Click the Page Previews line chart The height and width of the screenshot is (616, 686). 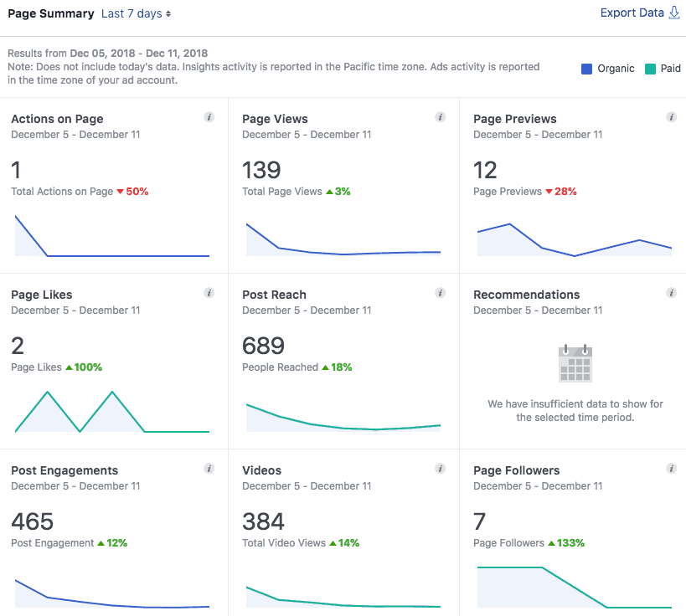click(575, 239)
